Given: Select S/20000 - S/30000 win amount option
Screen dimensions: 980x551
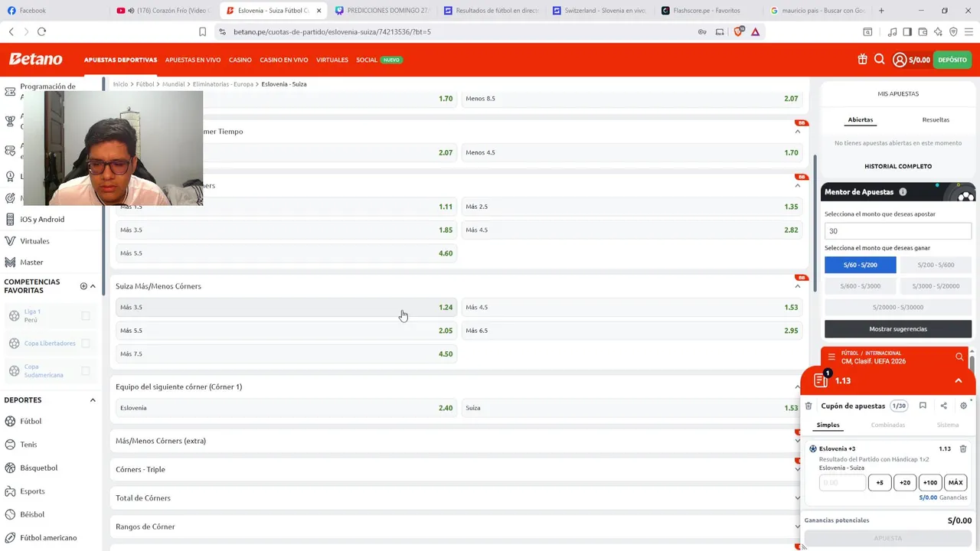Looking at the screenshot, I should (x=898, y=307).
